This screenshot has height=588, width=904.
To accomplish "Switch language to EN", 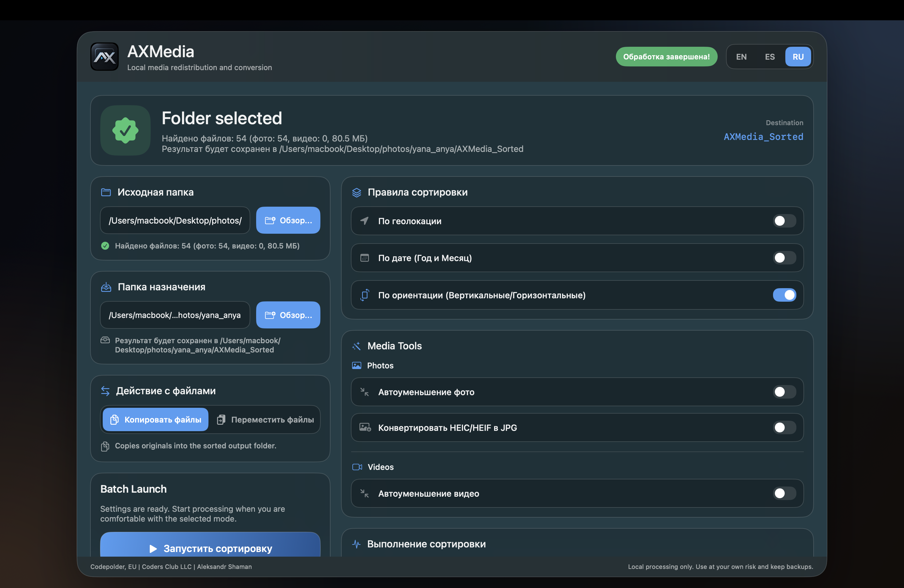I will click(741, 57).
